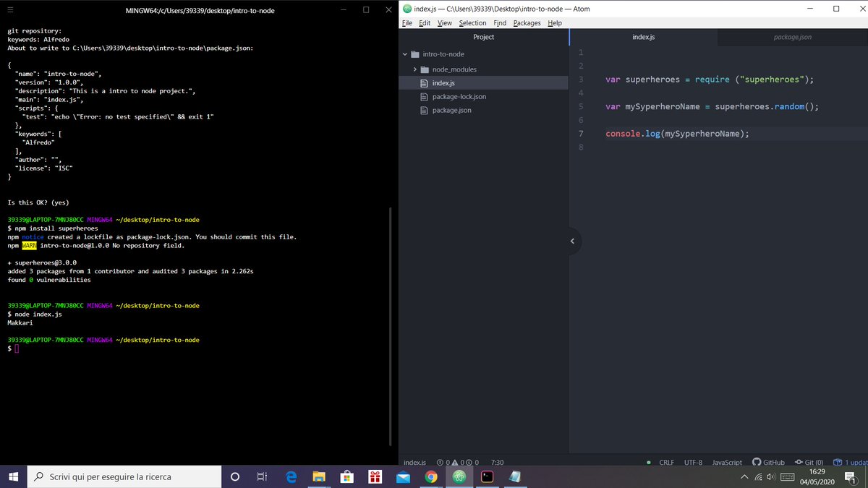Click the notepad-style app icon in taskbar
868x488 pixels.
tap(515, 476)
